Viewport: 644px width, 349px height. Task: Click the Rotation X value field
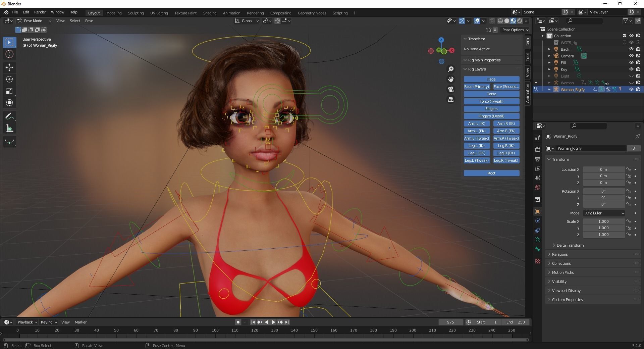(603, 191)
